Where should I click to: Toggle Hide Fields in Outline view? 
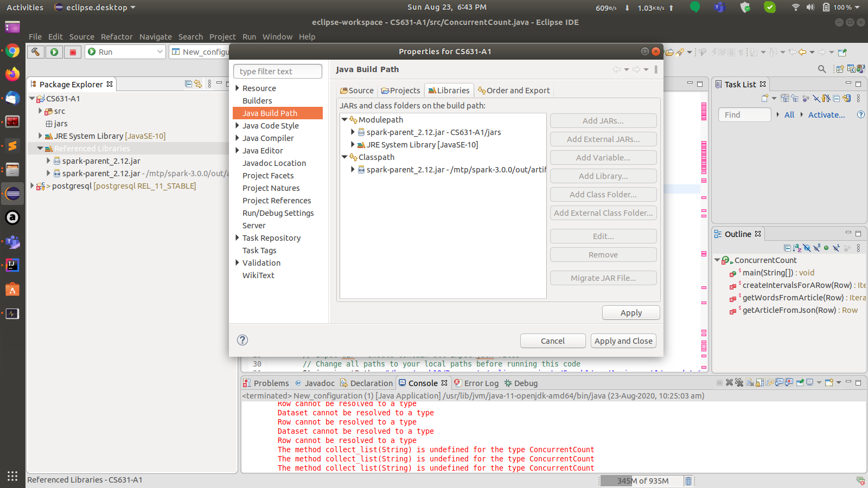click(x=807, y=248)
